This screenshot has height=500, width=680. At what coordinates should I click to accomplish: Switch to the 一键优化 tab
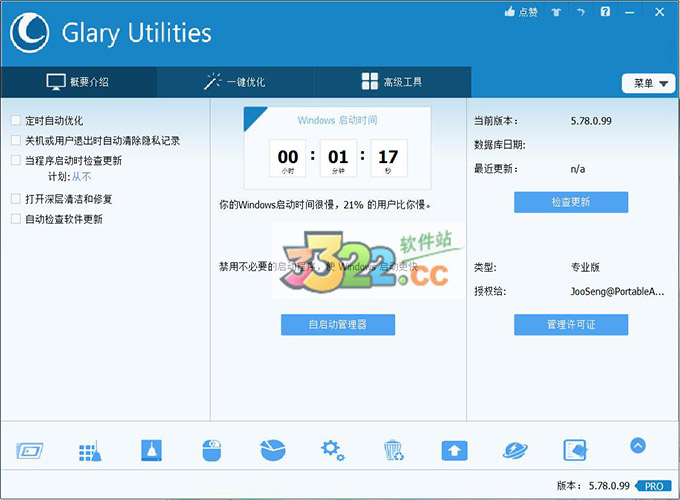[x=235, y=82]
